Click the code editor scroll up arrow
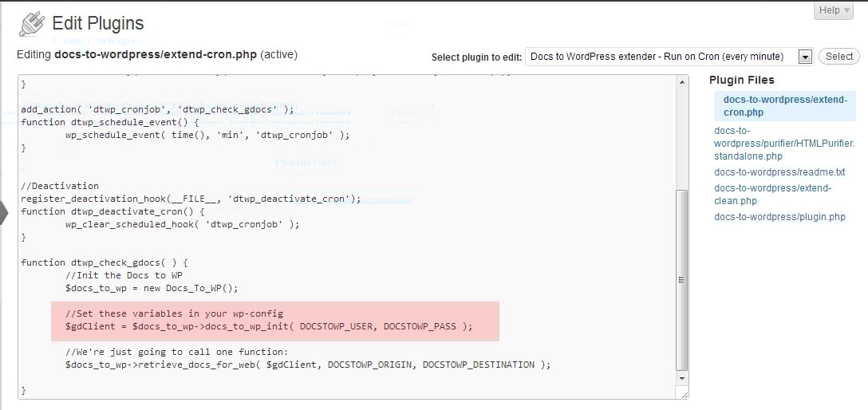Viewport: 868px width, 410px height. [x=683, y=82]
